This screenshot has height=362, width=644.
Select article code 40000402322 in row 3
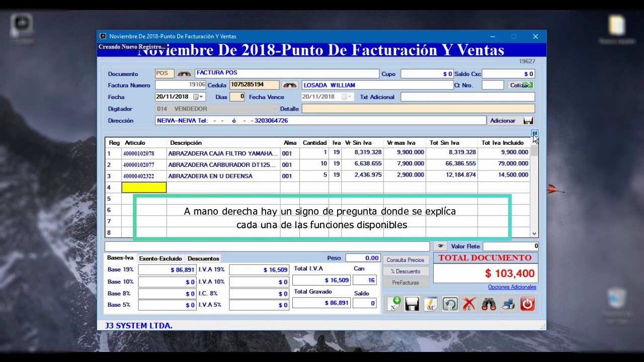click(138, 176)
